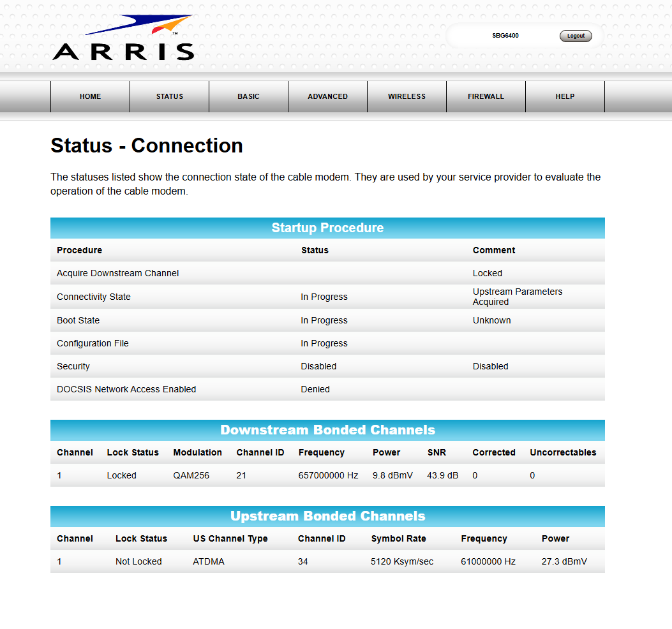Click In Progress status for Connectivity State
This screenshot has height=629, width=672.
click(324, 297)
